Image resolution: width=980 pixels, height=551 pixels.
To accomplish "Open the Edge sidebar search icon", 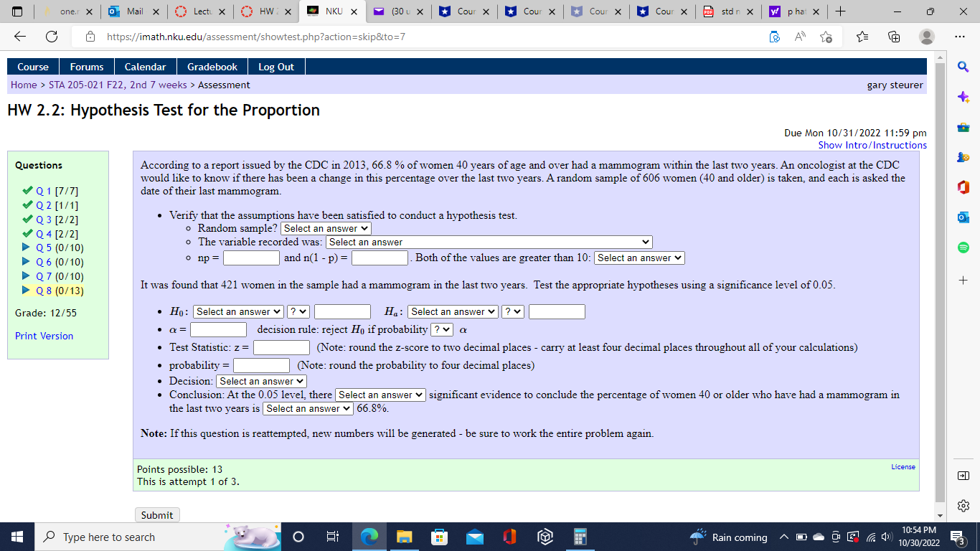I will click(963, 67).
